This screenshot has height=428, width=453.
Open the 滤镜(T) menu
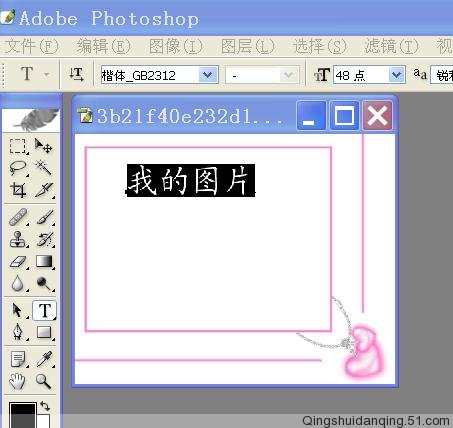pos(391,46)
